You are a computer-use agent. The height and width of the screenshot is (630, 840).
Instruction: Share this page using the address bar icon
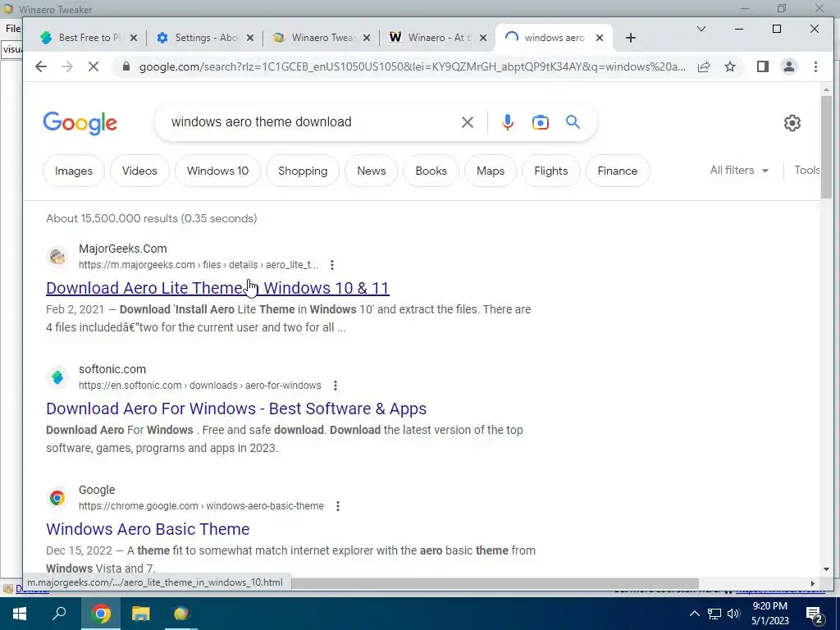tap(704, 66)
